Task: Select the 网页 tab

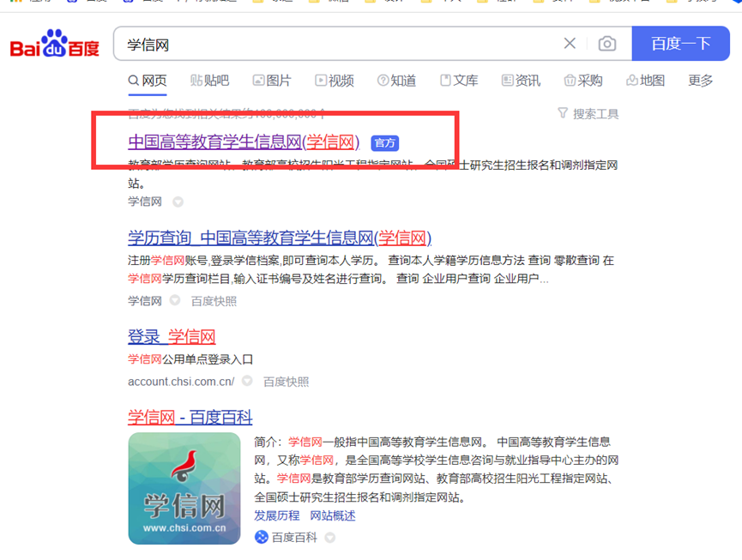Action: point(148,81)
